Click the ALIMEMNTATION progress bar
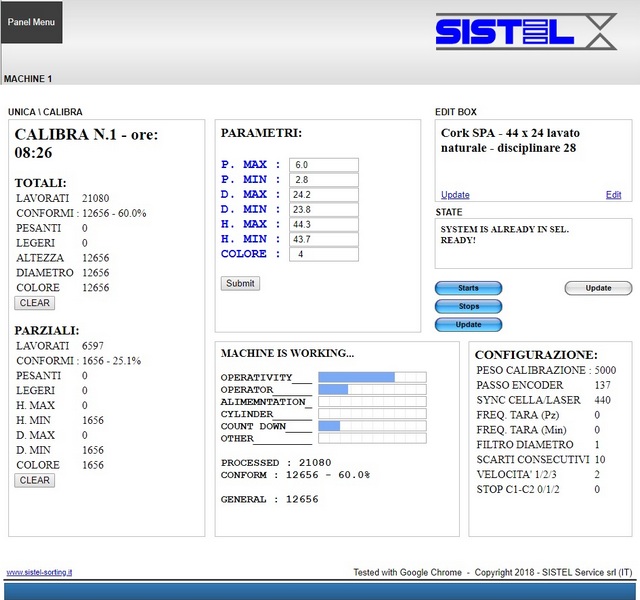Screen dimensions: 640x600 372,402
